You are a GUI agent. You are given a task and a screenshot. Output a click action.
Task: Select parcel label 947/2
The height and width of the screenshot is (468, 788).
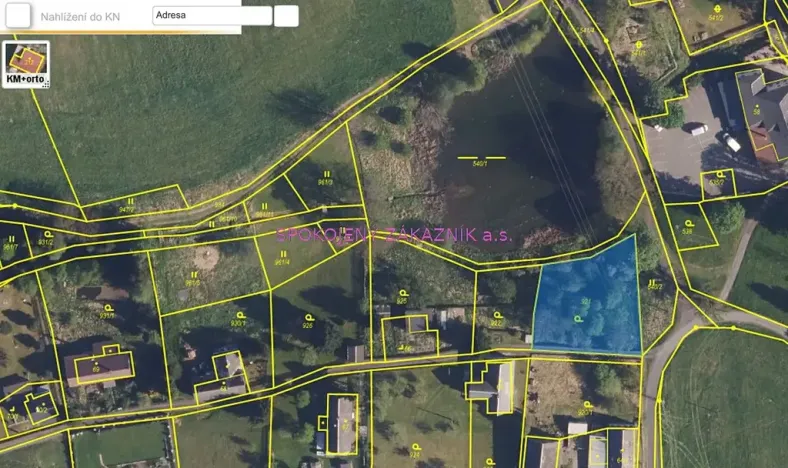[127, 209]
